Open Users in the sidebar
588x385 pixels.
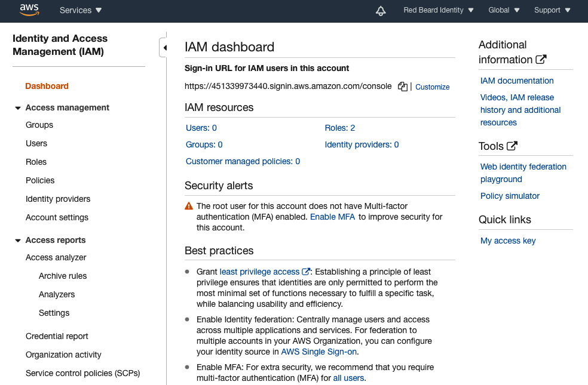point(36,143)
